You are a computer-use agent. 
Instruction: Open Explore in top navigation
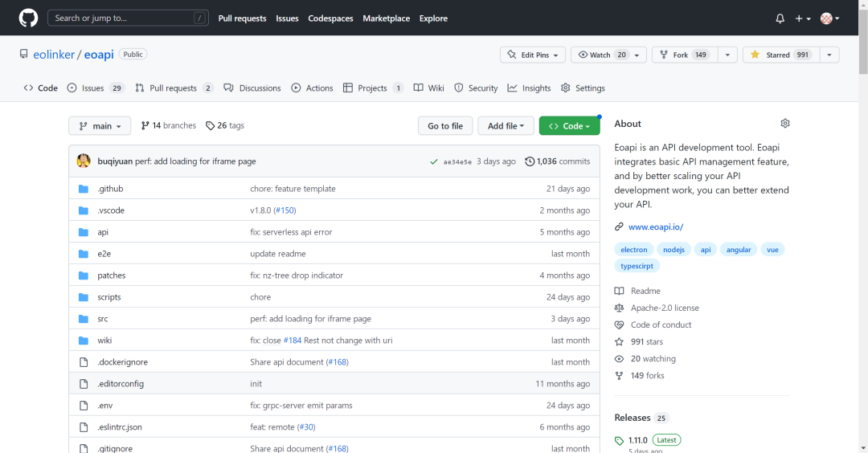(x=433, y=18)
